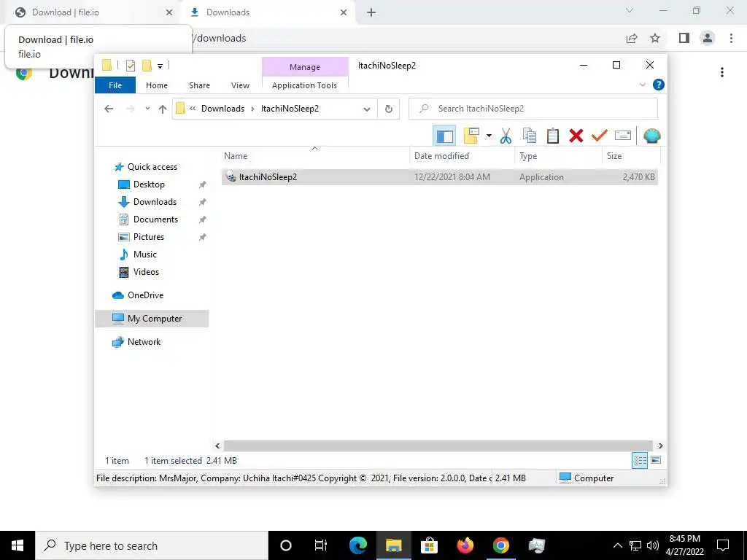Open Customize Quick Access Toolbar dropdown
The height and width of the screenshot is (560, 747).
coord(160,66)
